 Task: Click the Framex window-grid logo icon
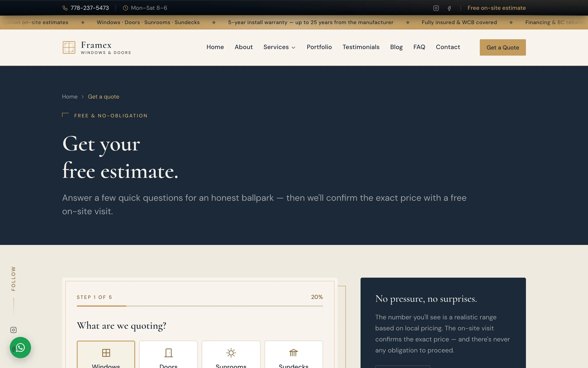pyautogui.click(x=69, y=47)
